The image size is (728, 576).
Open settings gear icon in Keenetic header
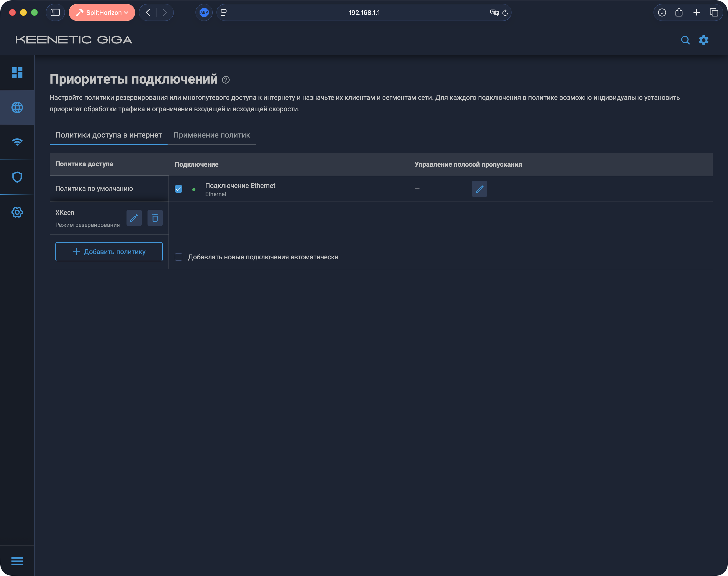704,40
